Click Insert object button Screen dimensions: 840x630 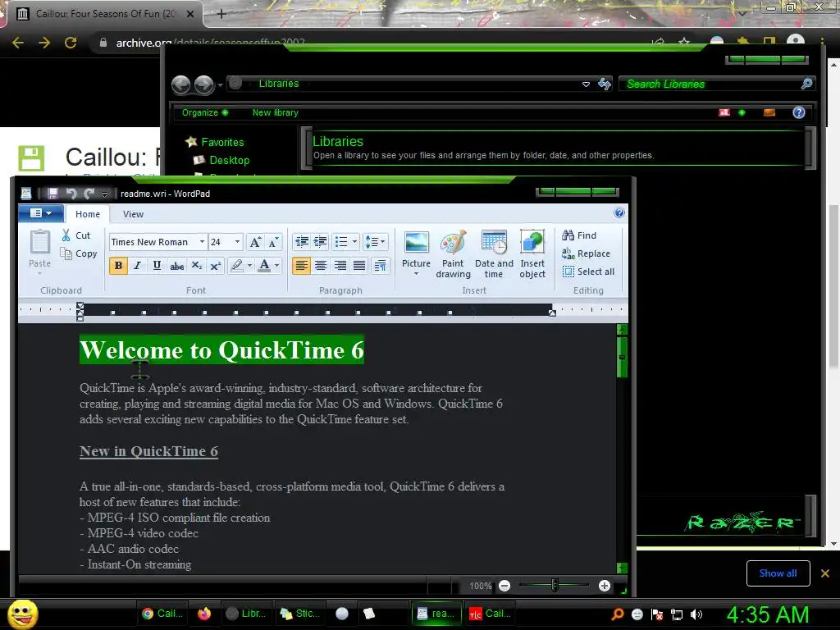(x=532, y=254)
